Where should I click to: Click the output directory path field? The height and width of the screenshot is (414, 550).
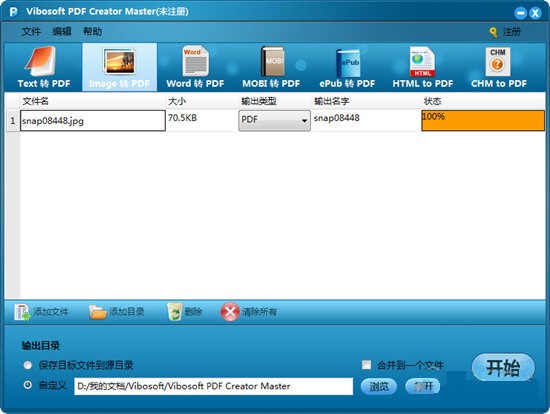click(x=213, y=386)
